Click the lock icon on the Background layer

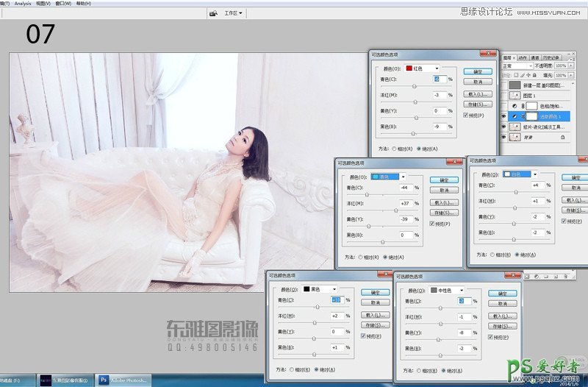tap(563, 138)
